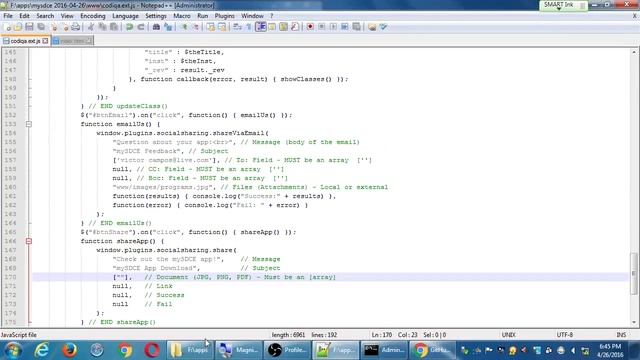The width and height of the screenshot is (640, 360).
Task: Click the Stop recording macro icon
Action: pos(322,27)
